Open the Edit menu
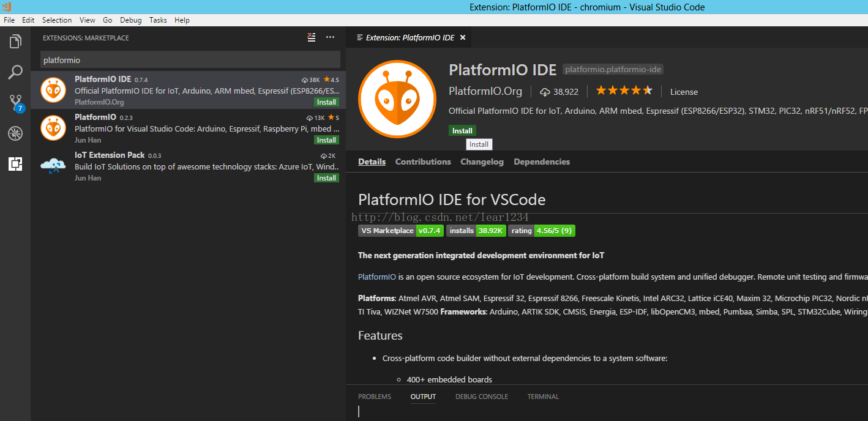Image resolution: width=868 pixels, height=421 pixels. click(28, 20)
